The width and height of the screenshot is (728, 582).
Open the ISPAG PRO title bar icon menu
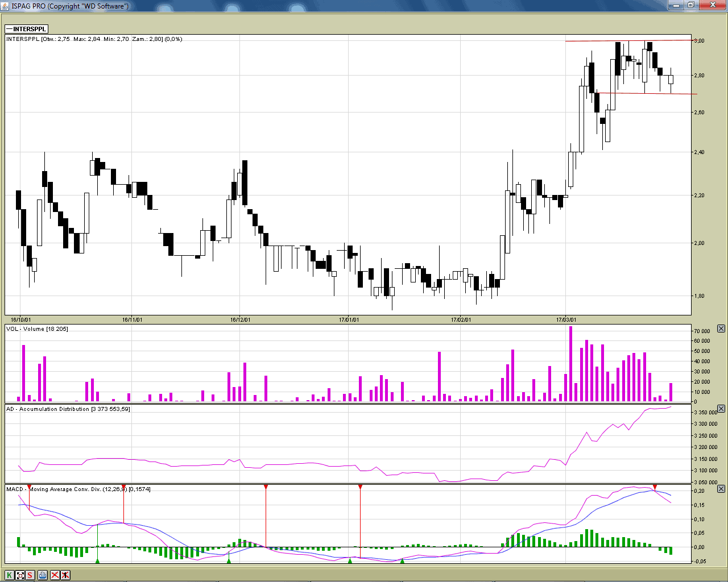(6, 6)
